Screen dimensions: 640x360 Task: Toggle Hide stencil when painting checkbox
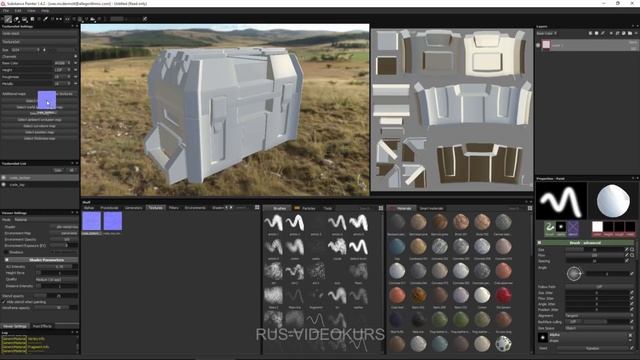point(4,302)
